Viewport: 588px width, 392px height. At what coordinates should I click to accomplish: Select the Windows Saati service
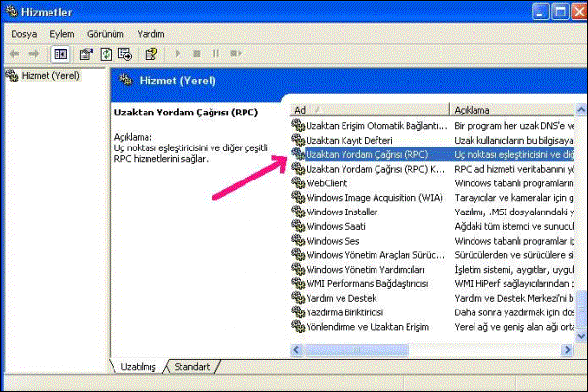336,227
